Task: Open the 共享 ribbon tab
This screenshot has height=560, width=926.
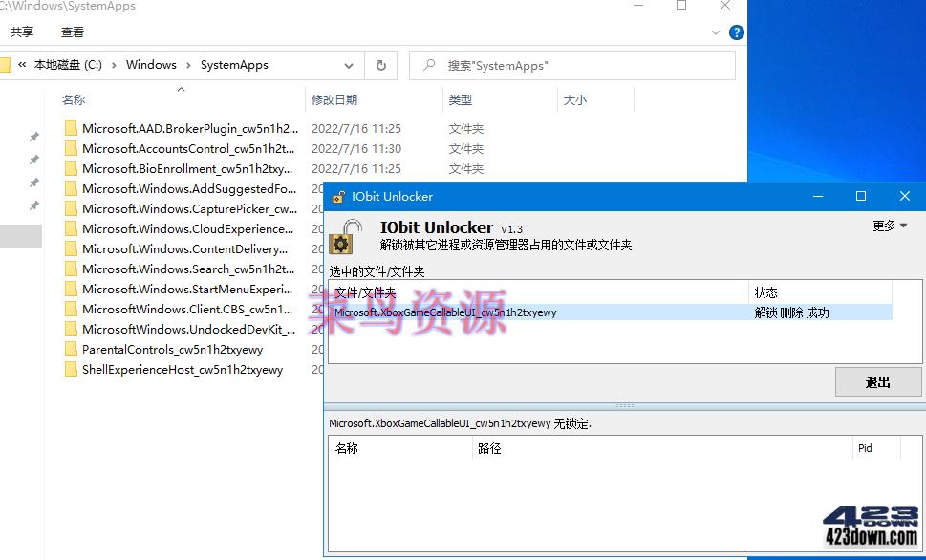Action: (22, 32)
